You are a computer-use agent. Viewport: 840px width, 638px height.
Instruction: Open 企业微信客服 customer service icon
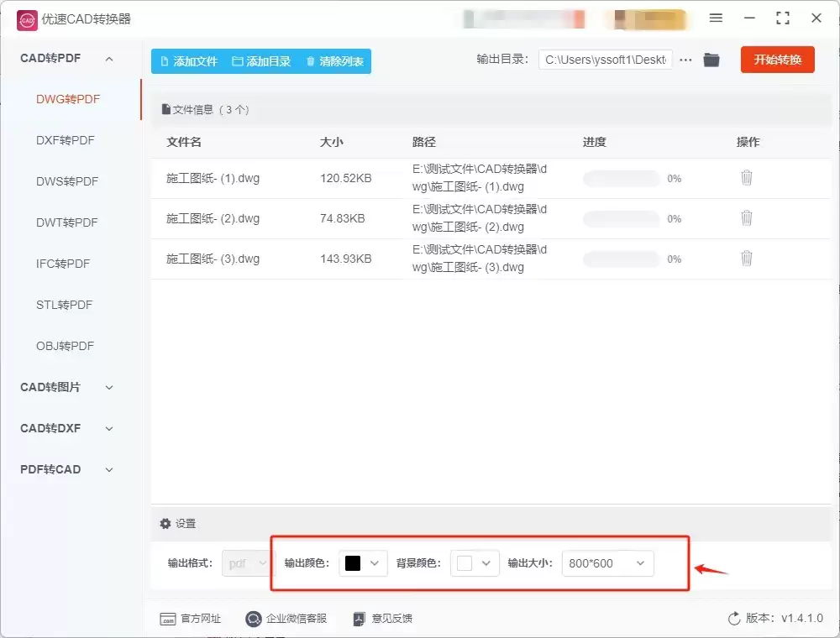(253, 619)
